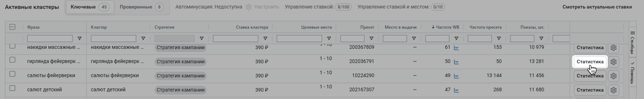Open the frequency chart for салюты фейерверки row
This screenshot has height=99, width=644.
tap(456, 76)
